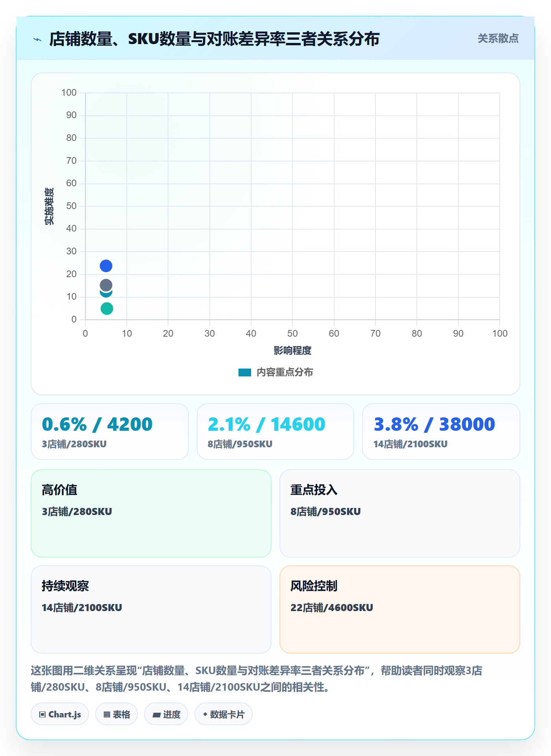The image size is (551, 756).
Task: Click the green scatter point near 5
Action: click(x=107, y=308)
